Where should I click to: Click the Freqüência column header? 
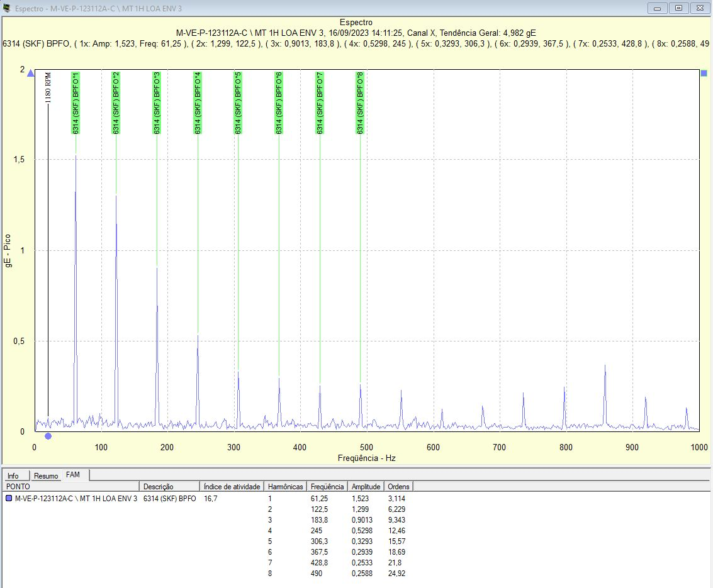[327, 487]
